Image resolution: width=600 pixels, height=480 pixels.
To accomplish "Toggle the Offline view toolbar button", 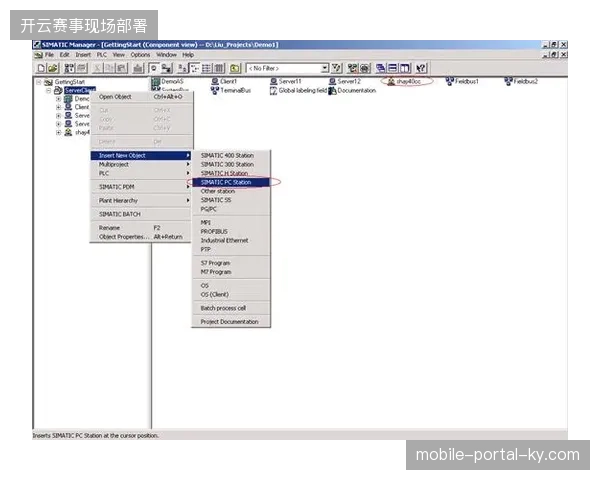I will point(154,69).
